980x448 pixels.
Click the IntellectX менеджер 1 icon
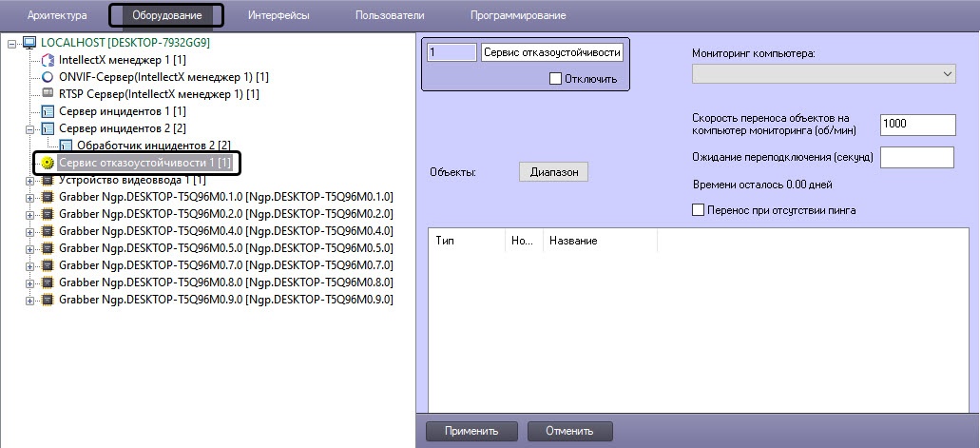click(48, 60)
